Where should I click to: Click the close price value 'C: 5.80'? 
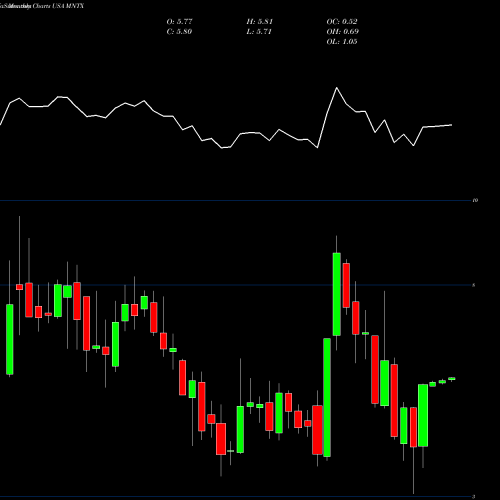(179, 32)
